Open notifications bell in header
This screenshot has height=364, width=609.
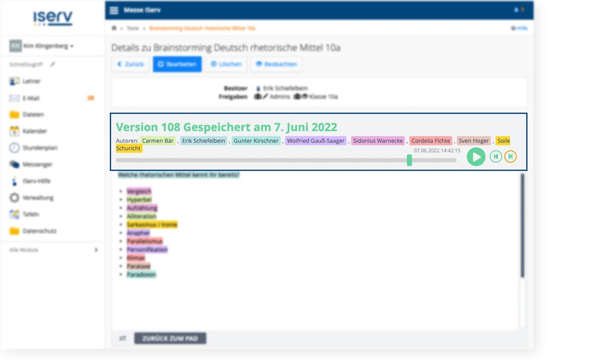pos(517,10)
